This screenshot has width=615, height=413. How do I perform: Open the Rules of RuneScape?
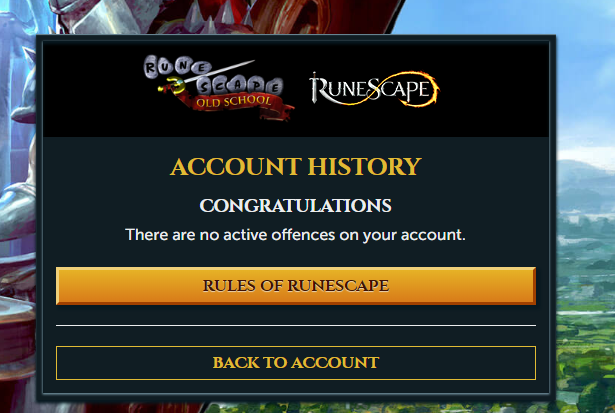[296, 286]
